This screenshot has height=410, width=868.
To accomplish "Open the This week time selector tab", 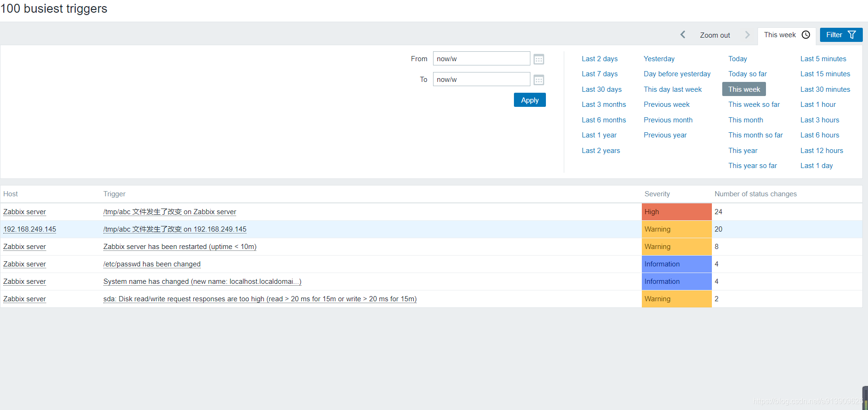I will point(787,35).
